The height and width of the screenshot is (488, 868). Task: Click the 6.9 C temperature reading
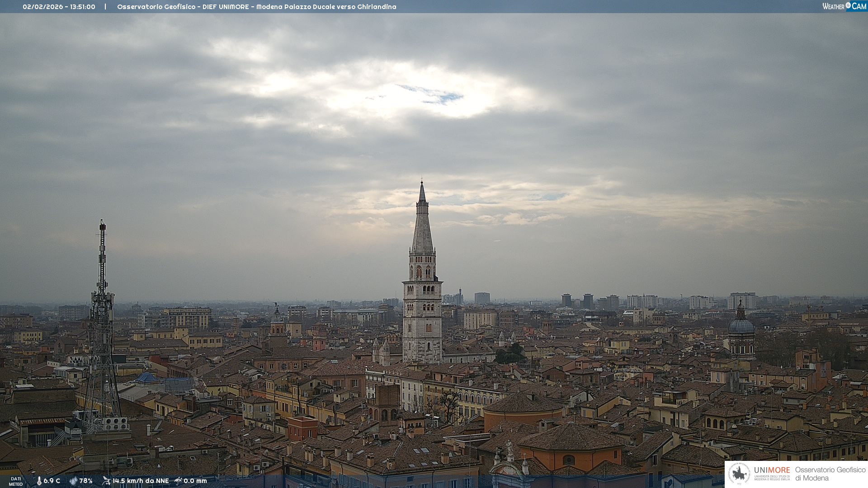(52, 481)
